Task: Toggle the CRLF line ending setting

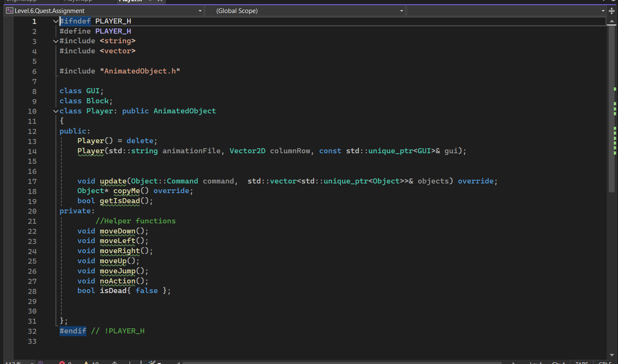Action: point(605,363)
